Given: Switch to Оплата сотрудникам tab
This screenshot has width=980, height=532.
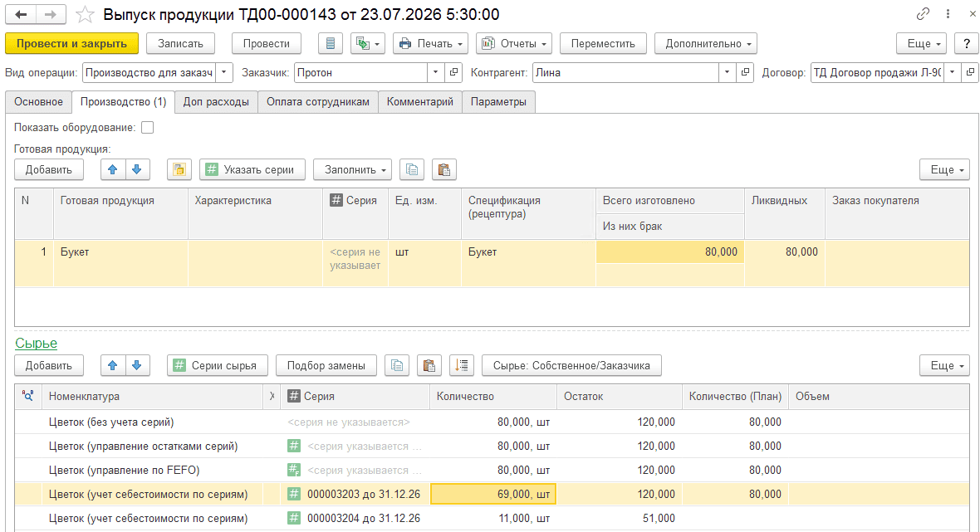Looking at the screenshot, I should coord(318,102).
